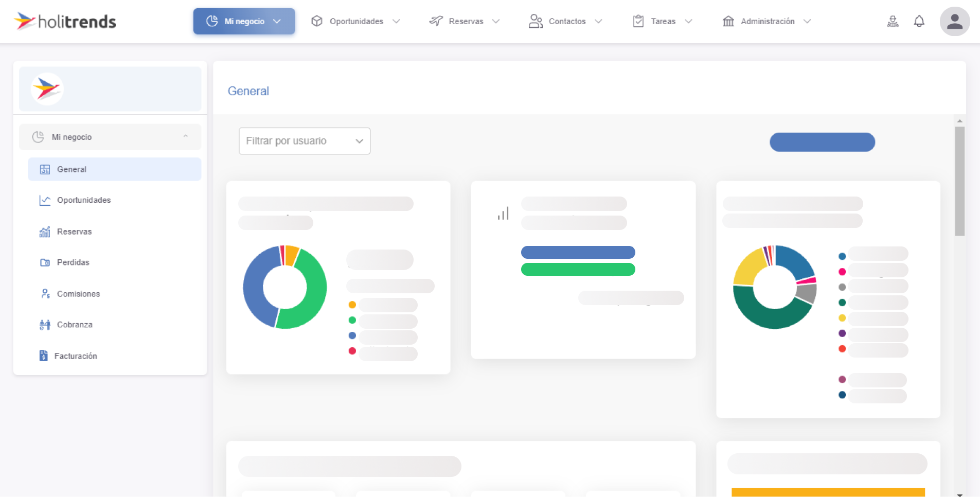980x497 pixels.
Task: Click the blue pill button above cards
Action: [822, 142]
